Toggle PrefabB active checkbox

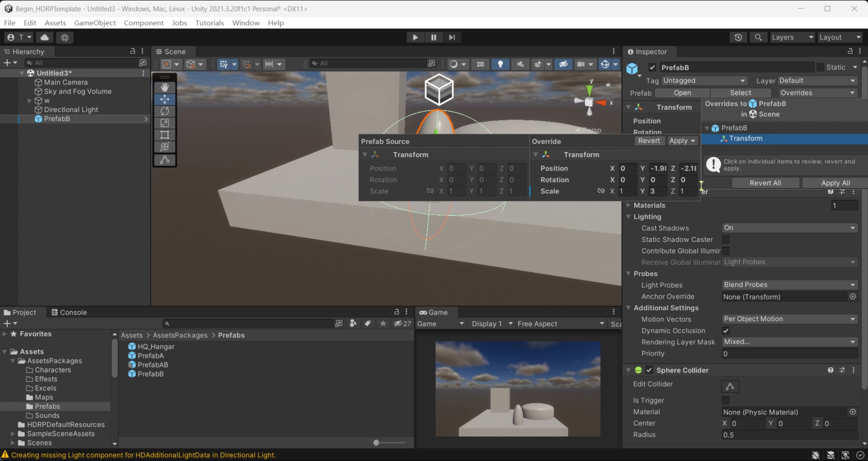click(652, 68)
